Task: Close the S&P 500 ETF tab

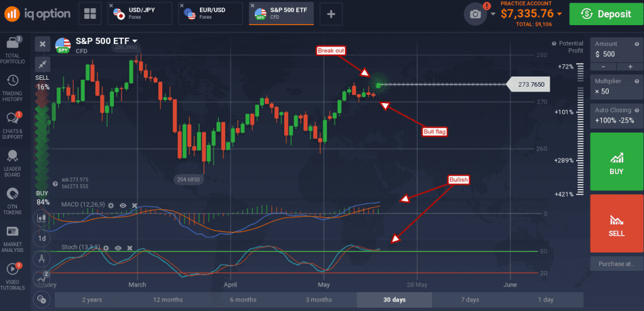Action: pyautogui.click(x=252, y=6)
